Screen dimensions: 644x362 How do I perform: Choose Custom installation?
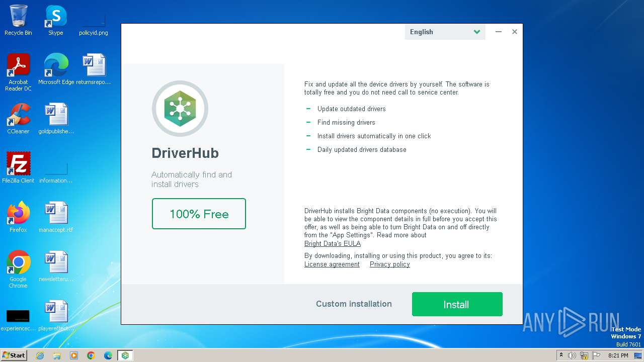pyautogui.click(x=354, y=304)
